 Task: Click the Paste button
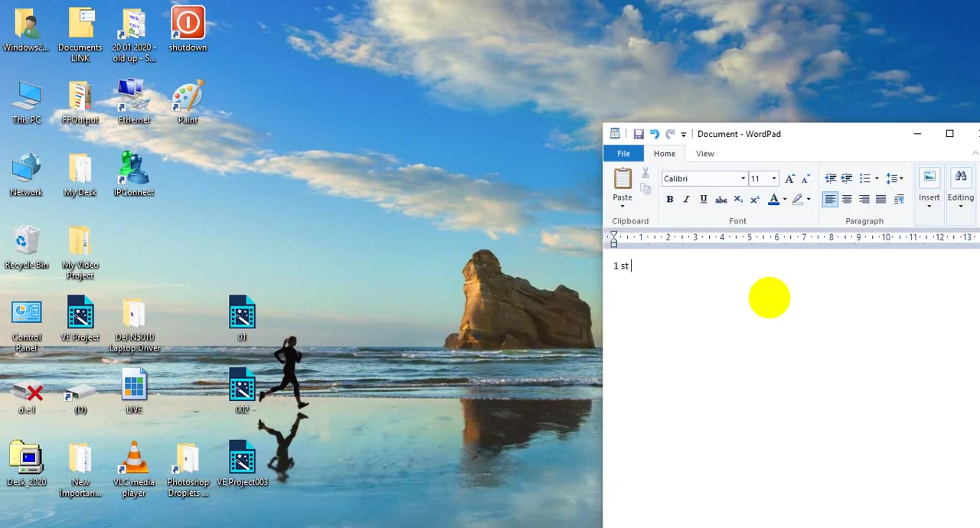(622, 187)
